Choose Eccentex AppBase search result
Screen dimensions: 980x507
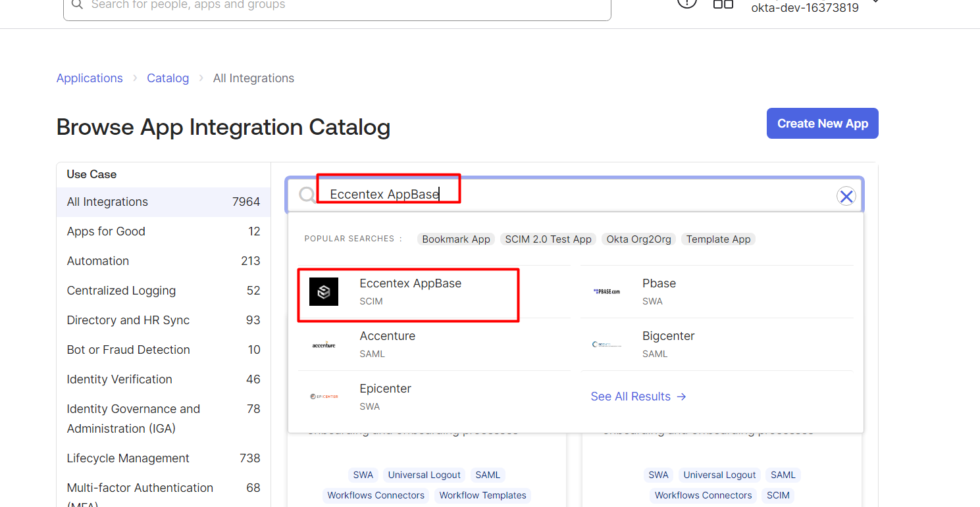434,292
